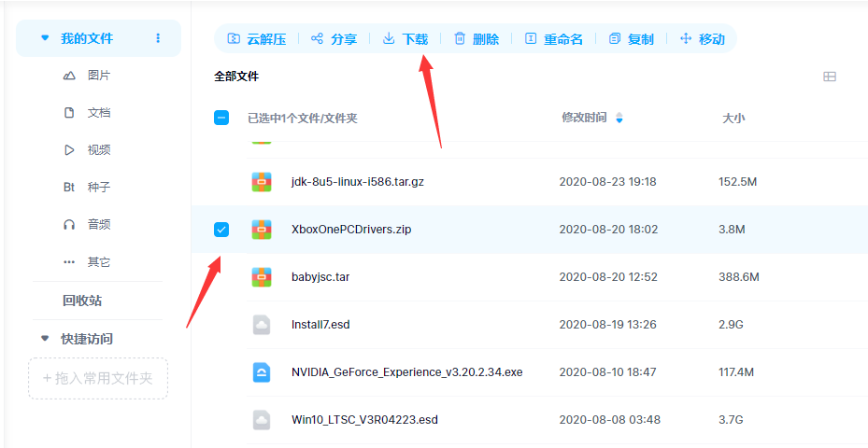Open the 视频 category in sidebar
This screenshot has height=448, width=868.
(x=98, y=150)
